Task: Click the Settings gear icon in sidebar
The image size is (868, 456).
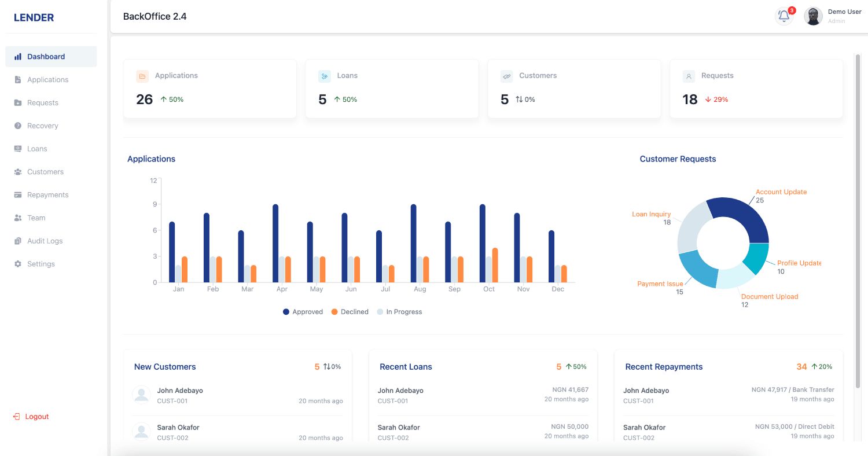Action: pos(18,264)
